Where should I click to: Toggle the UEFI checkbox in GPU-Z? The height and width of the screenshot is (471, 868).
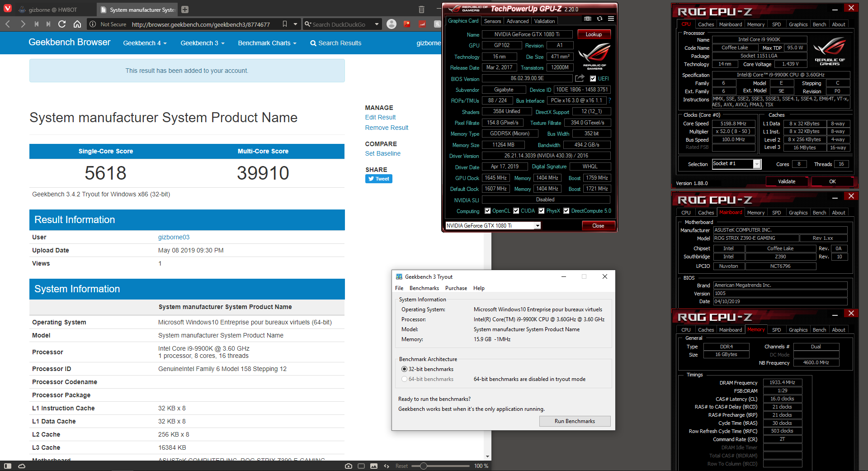(593, 79)
